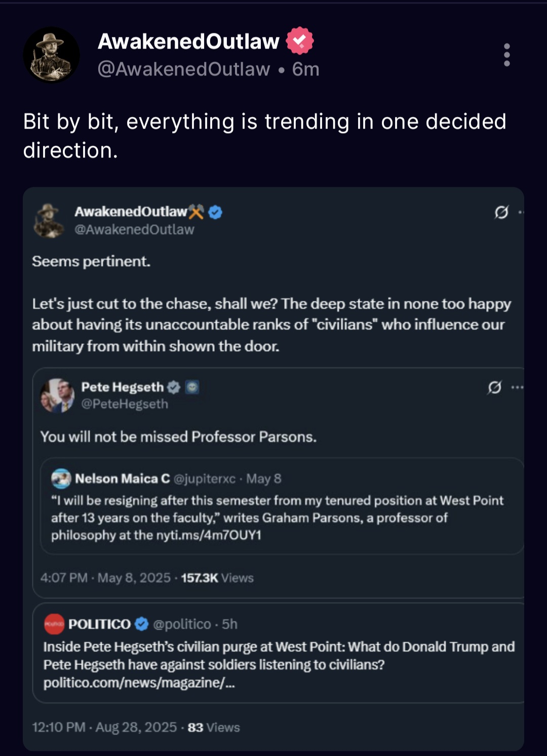Tap the @AwakenedOutlaw handle in header

tap(183, 69)
